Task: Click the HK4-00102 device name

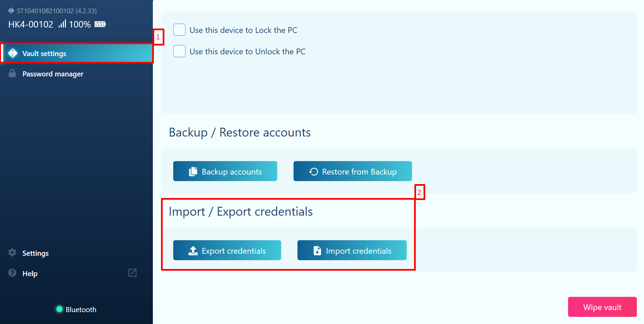Action: click(31, 24)
